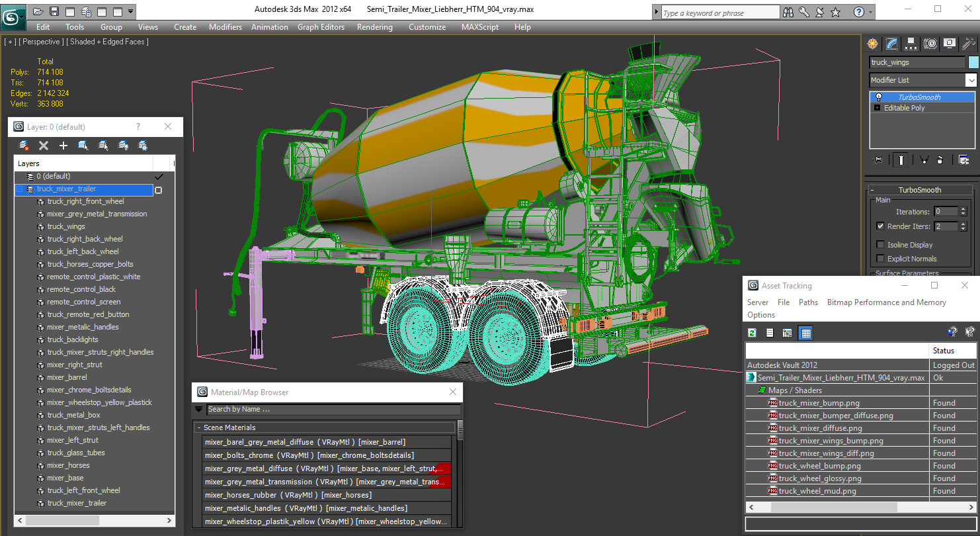Select truck_wheel_mud.png in Asset Tracking
Screen dimensions: 980x536
click(x=817, y=491)
